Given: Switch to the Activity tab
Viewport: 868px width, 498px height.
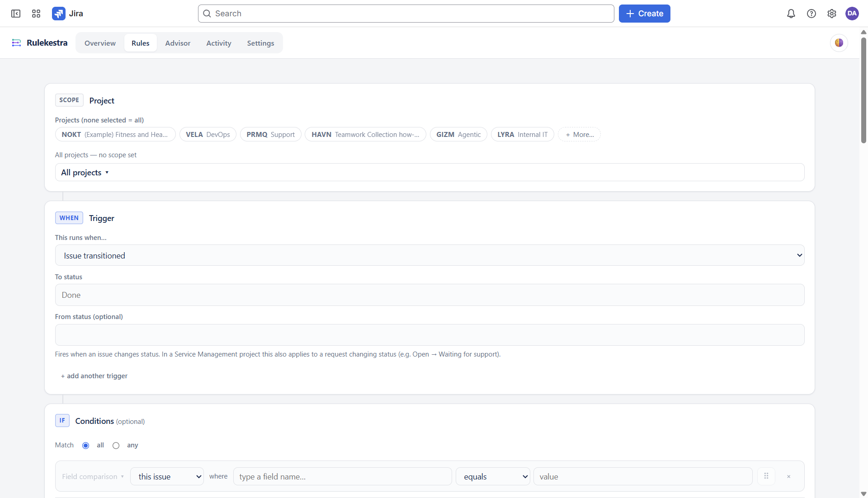Looking at the screenshot, I should tap(219, 43).
